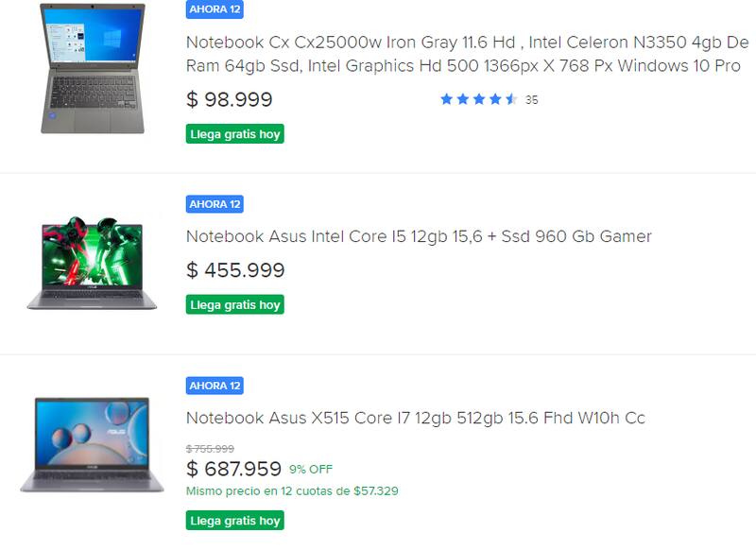This screenshot has width=756, height=550.
Task: Click Llega gratis hoy under the $ 455.999 price
Action: click(x=235, y=305)
